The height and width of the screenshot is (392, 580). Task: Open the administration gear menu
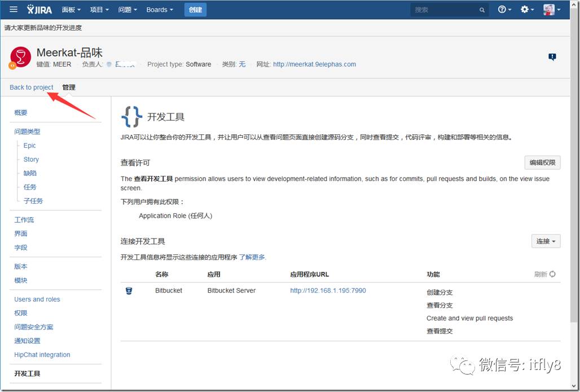point(527,9)
